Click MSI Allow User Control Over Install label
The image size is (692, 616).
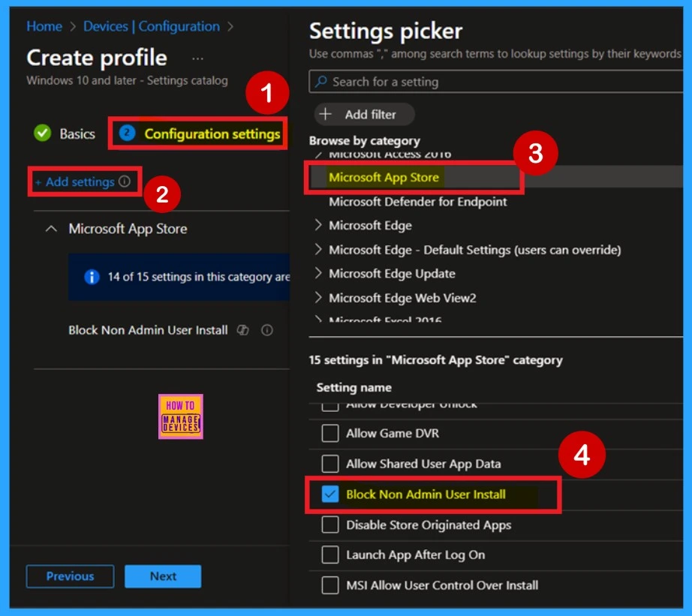coord(442,585)
